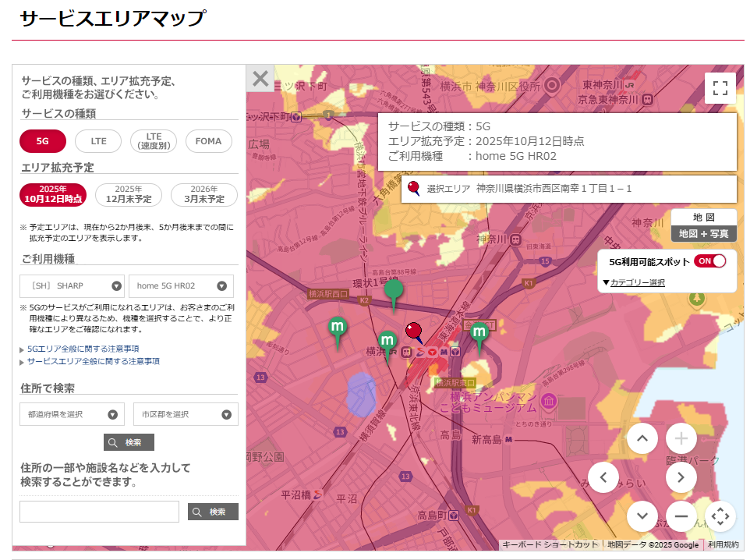Pan the map right with arrow

coord(681,477)
